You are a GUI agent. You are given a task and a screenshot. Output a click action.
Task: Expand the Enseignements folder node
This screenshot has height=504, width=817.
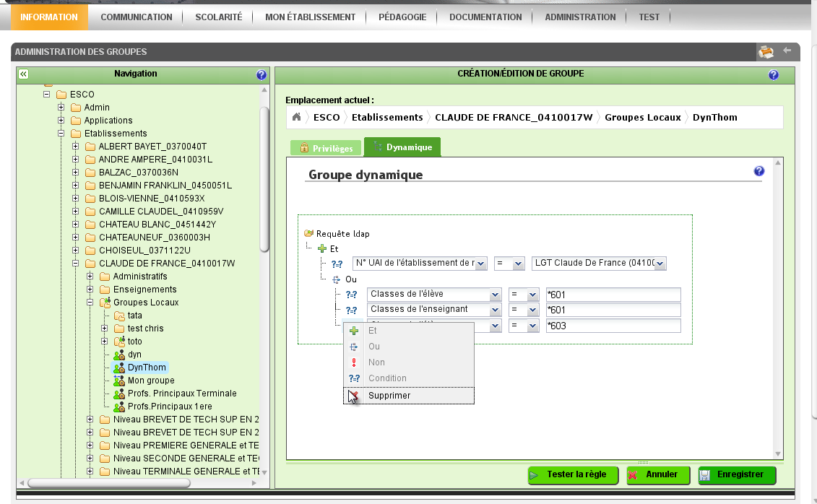tap(90, 290)
